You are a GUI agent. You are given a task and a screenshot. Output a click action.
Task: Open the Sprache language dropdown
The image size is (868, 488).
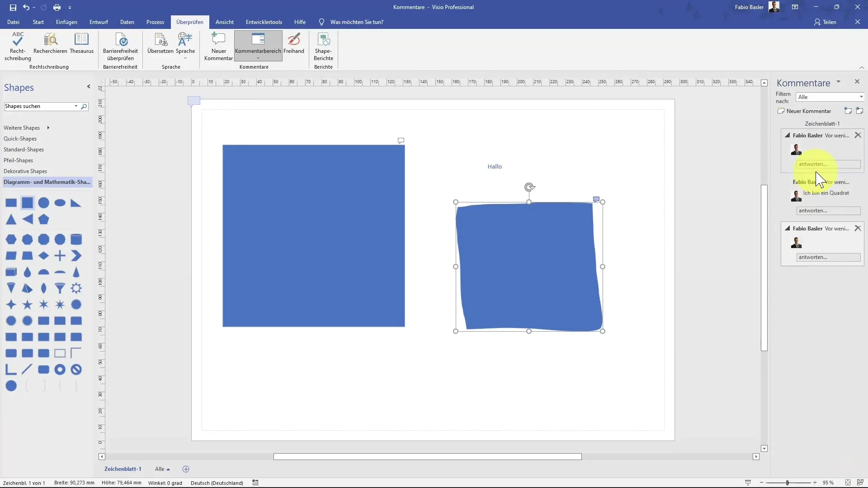tap(185, 46)
